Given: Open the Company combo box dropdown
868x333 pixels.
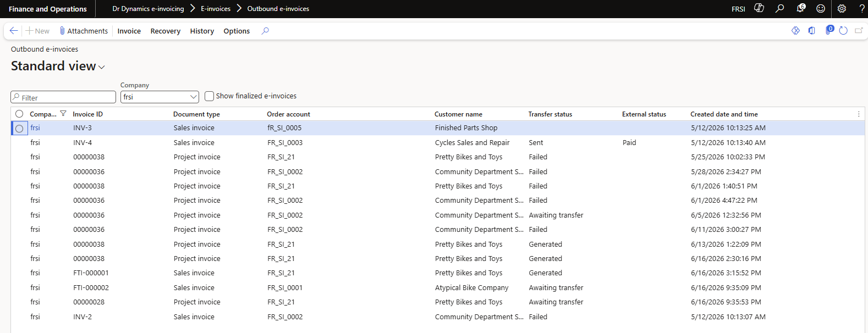Looking at the screenshot, I should tap(194, 97).
